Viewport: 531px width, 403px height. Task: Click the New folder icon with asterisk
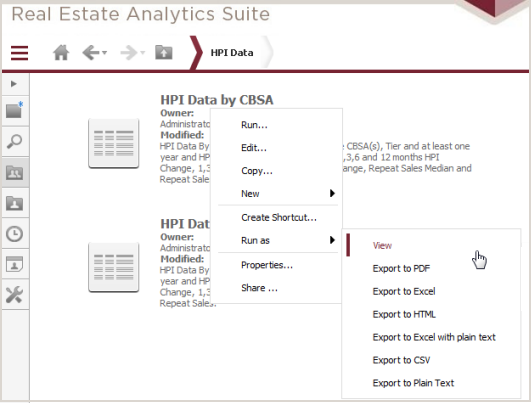(15, 111)
